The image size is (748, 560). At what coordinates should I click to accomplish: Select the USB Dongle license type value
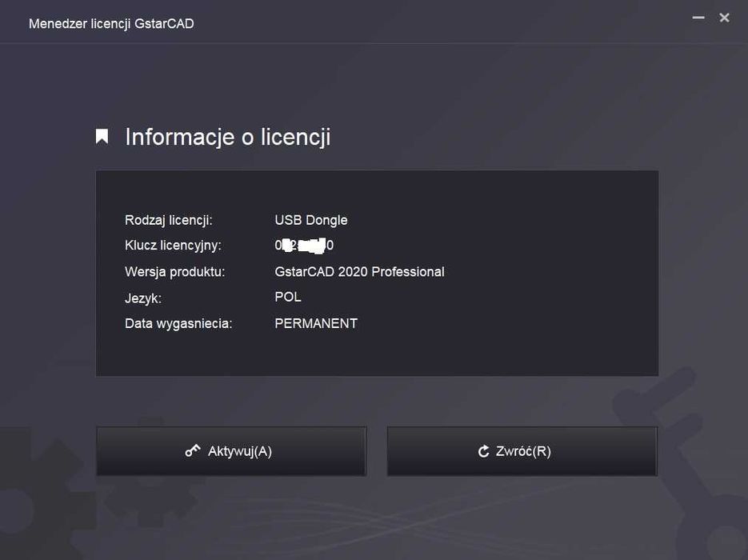pos(311,220)
